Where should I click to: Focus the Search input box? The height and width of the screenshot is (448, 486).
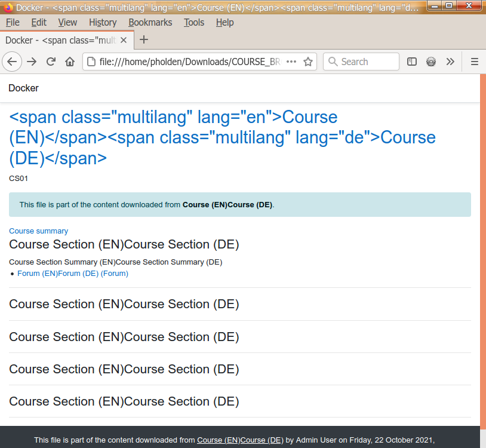point(361,62)
